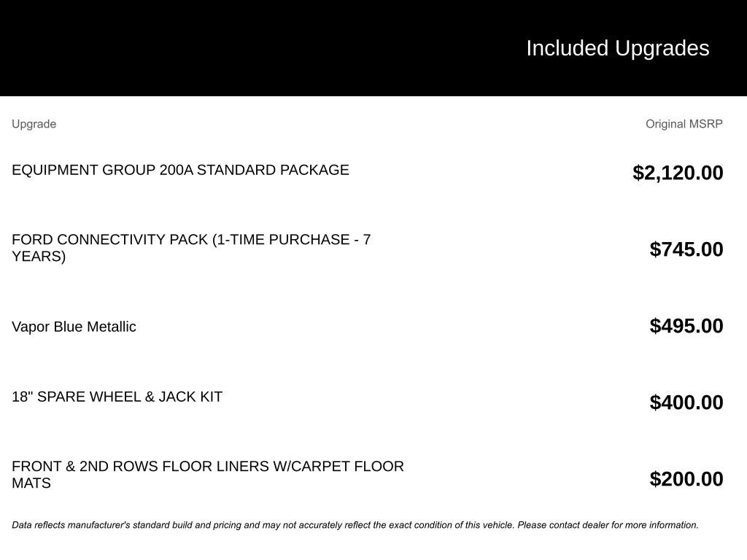The image size is (747, 560).
Task: Click the words STANDARD PACKAGE
Action: click(x=273, y=170)
